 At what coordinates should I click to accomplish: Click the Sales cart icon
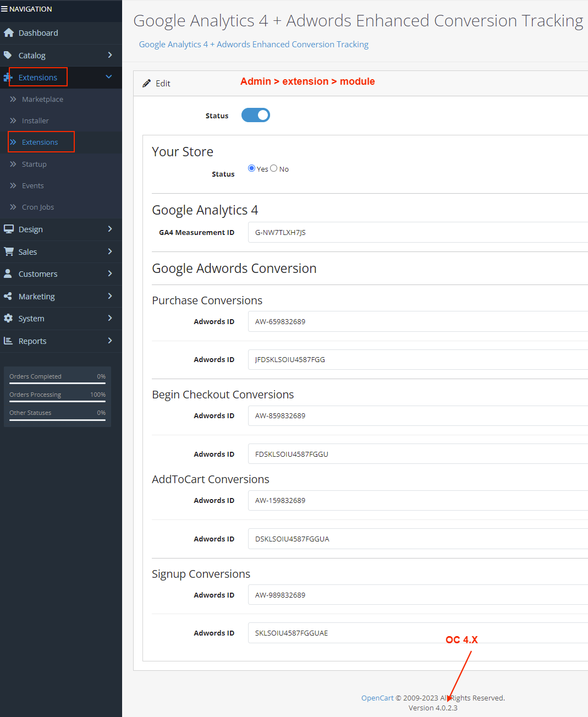(8, 251)
